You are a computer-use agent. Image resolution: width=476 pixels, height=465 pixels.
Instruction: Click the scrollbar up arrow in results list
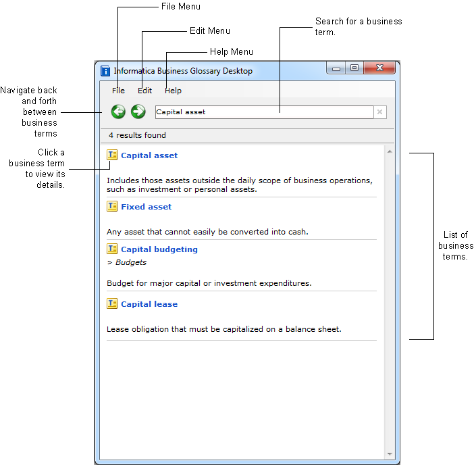[x=390, y=151]
